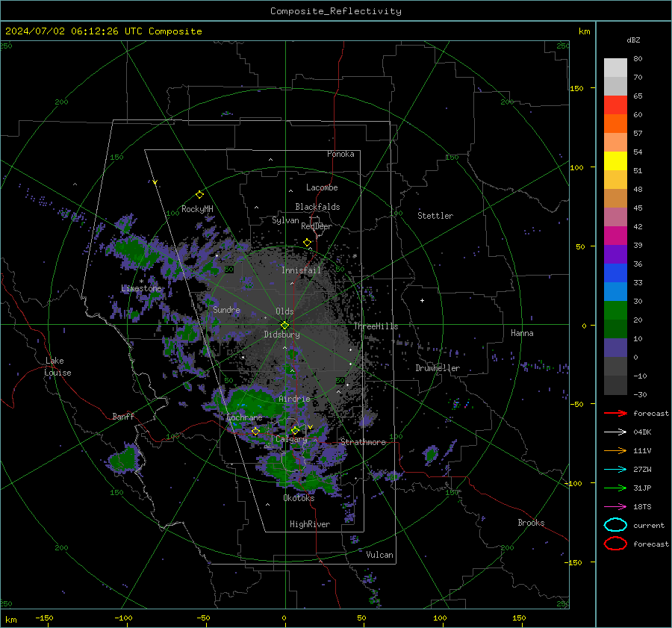This screenshot has width=672, height=628.
Task: Click the 150 bottom axis tick label
Action: point(519,618)
